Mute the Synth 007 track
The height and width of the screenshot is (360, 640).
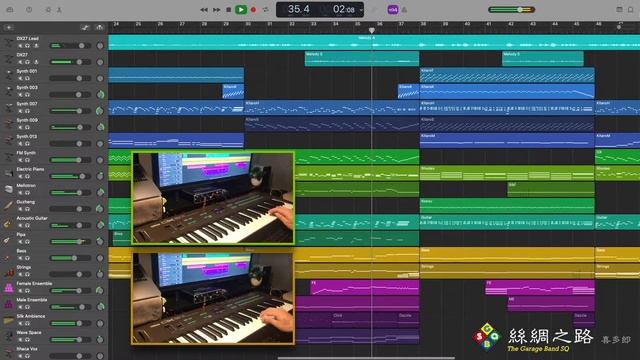pos(20,111)
